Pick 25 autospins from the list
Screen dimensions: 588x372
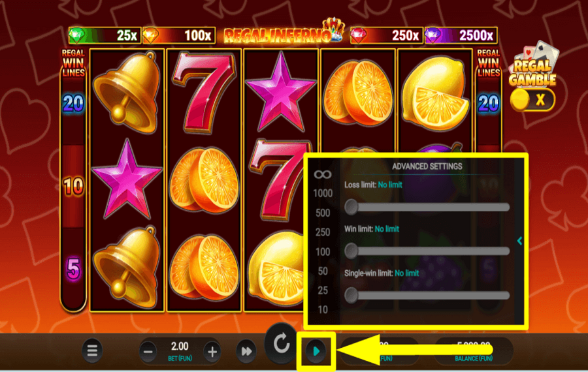point(323,290)
